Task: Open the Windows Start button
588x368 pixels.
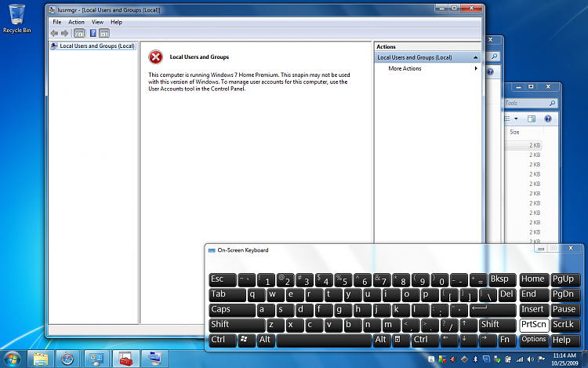Action: pyautogui.click(x=12, y=359)
